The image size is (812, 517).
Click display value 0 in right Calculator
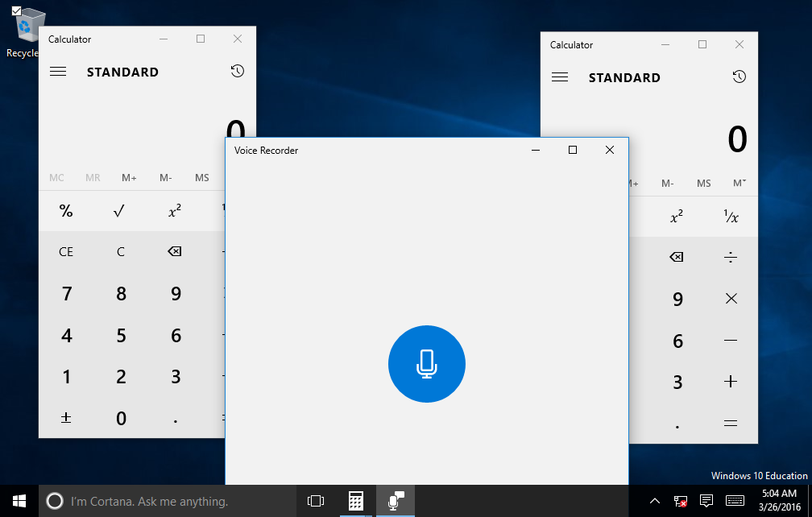[737, 140]
